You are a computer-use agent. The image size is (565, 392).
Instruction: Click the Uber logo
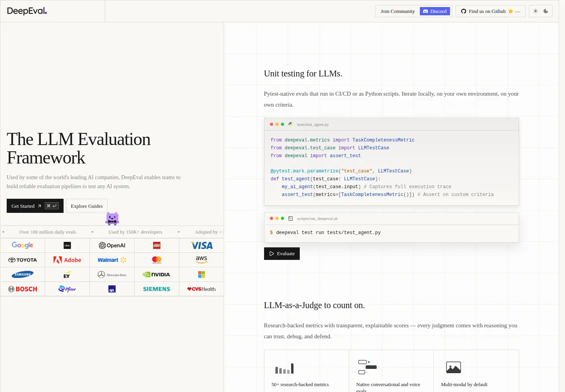(x=67, y=245)
